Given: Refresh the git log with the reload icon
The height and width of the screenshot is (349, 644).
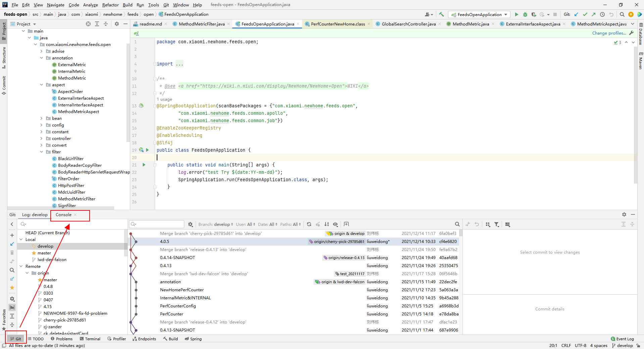Looking at the screenshot, I should coord(309,224).
